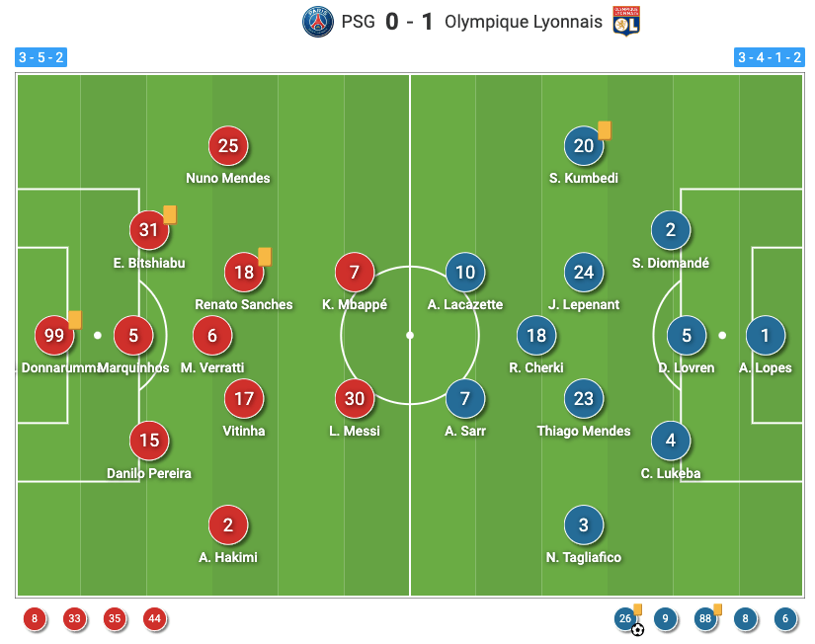Click Donnarumma's number 99 goalkeeper marker

54,336
